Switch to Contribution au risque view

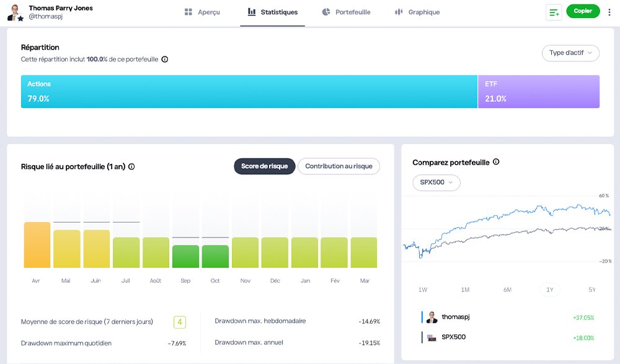pos(339,166)
